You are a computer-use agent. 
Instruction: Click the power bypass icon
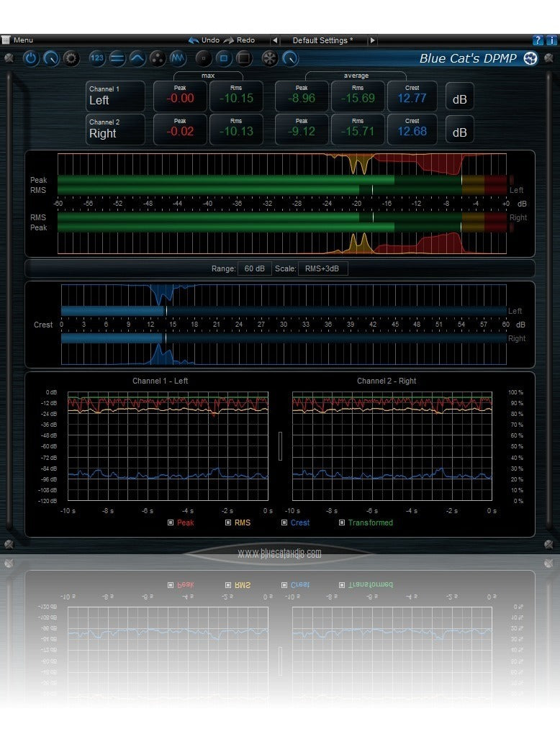(x=30, y=58)
